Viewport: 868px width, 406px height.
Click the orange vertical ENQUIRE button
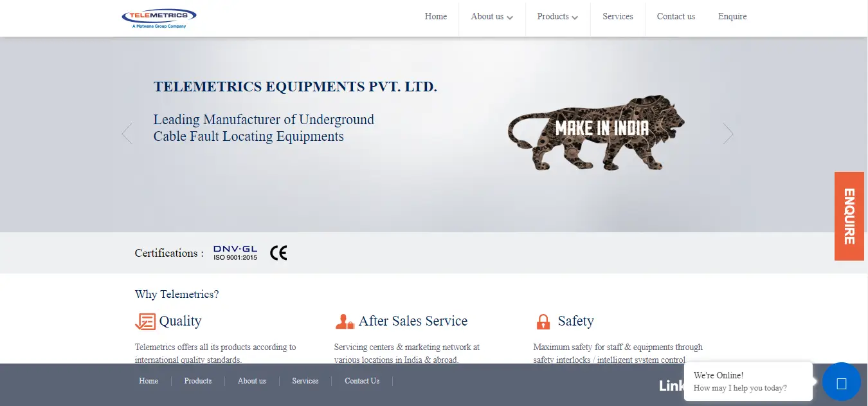pyautogui.click(x=849, y=216)
